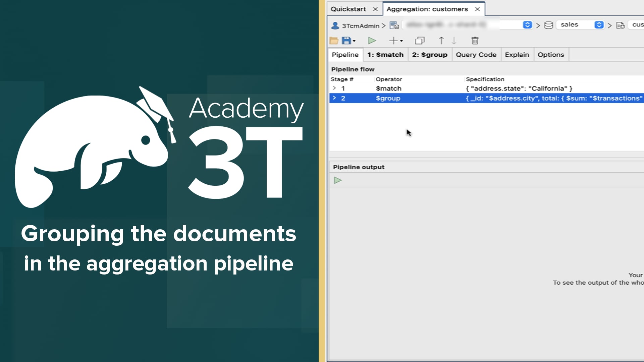Viewport: 644px width, 362px height.
Task: Close the Quickstart tab
Action: (x=375, y=9)
